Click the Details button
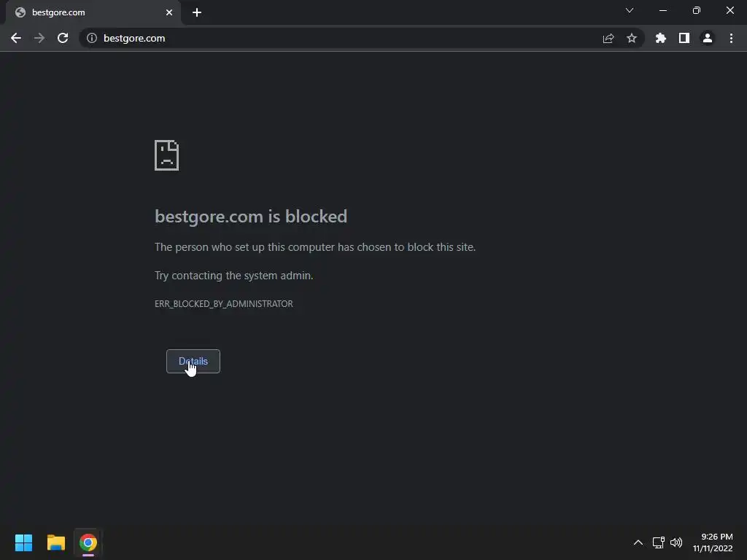This screenshot has height=560, width=747. tap(193, 361)
